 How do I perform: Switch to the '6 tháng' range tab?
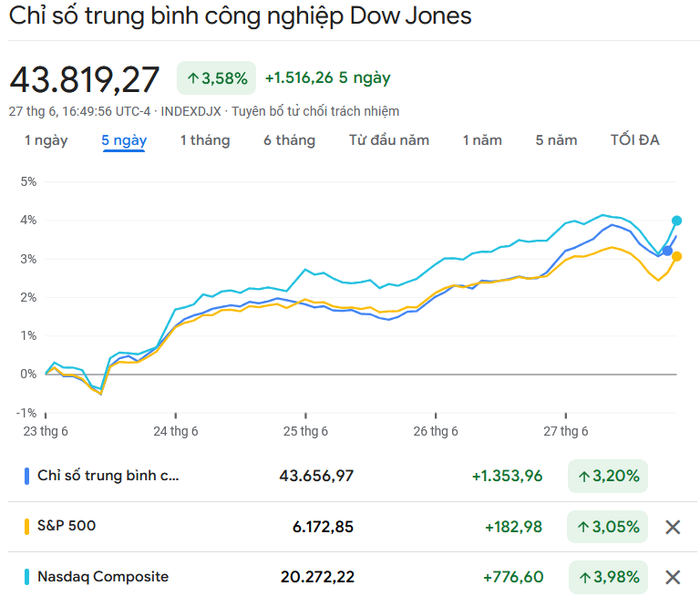pos(290,140)
